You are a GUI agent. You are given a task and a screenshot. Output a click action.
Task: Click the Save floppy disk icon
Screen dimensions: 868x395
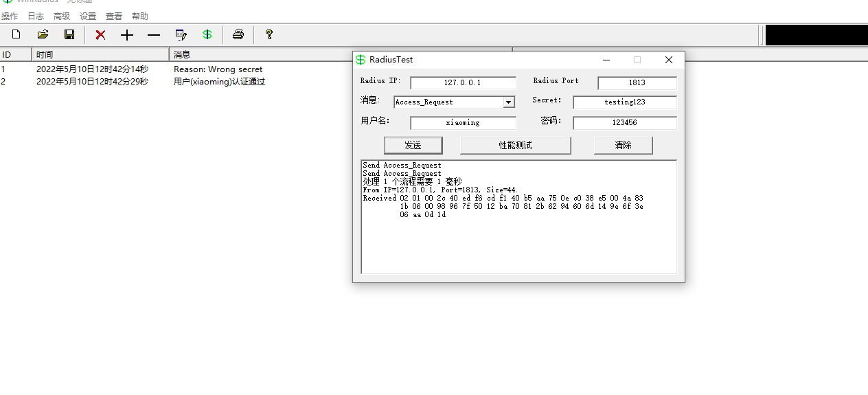(69, 34)
